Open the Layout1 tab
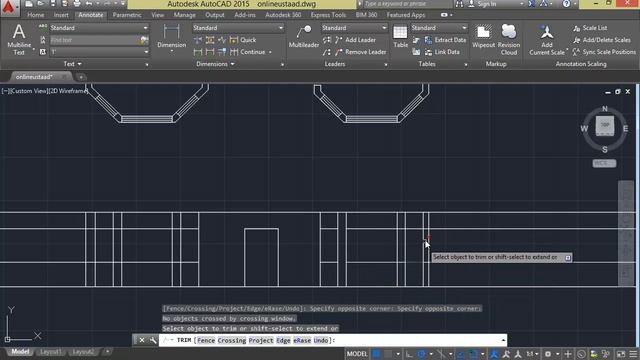 [51, 352]
